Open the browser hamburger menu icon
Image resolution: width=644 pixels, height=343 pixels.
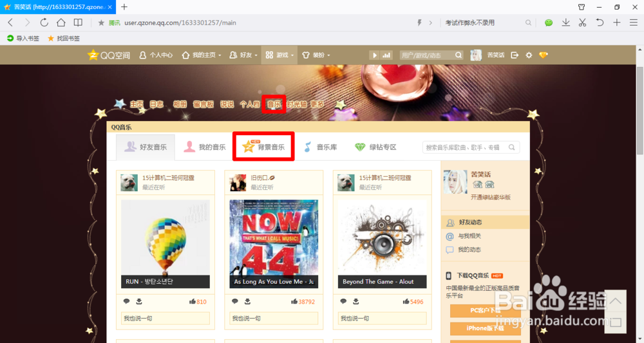(634, 23)
